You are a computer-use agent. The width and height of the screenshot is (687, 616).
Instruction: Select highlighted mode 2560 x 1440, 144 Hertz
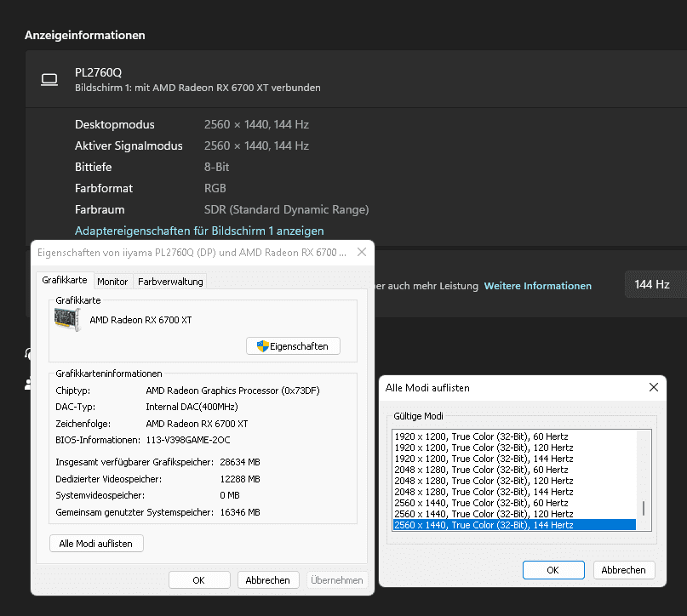click(514, 525)
